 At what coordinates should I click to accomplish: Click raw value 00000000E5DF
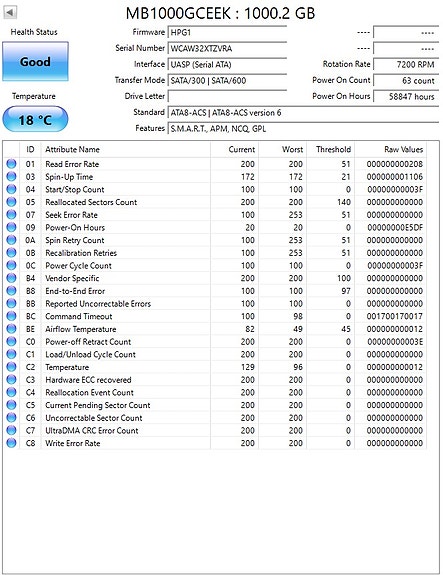coord(395,227)
